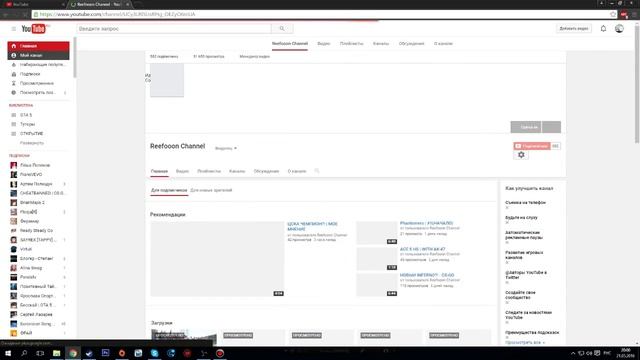
Task: Open the ЦСКА ЧЕМПИОН video title
Action: (312, 226)
